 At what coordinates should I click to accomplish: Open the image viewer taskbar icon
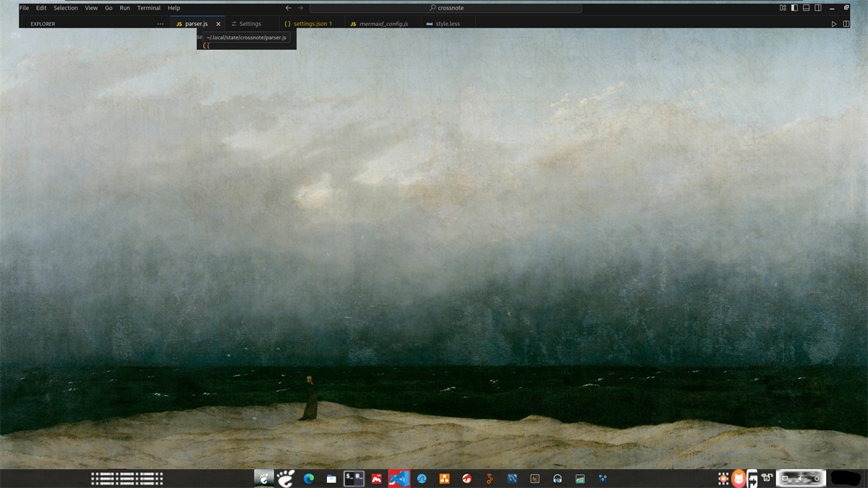[579, 479]
